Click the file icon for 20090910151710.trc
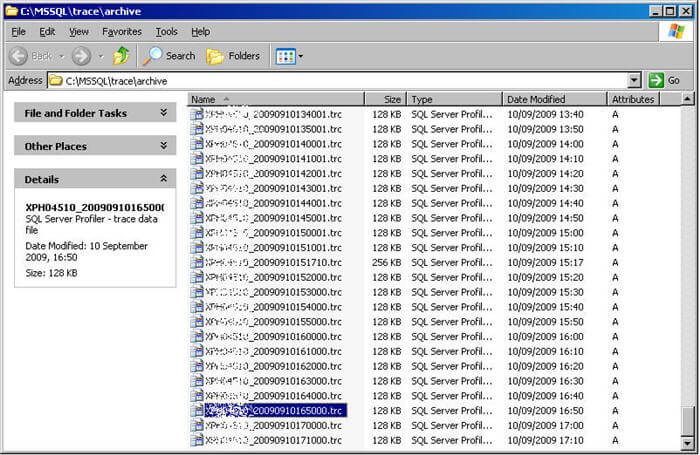This screenshot has width=700, height=455. [x=197, y=263]
